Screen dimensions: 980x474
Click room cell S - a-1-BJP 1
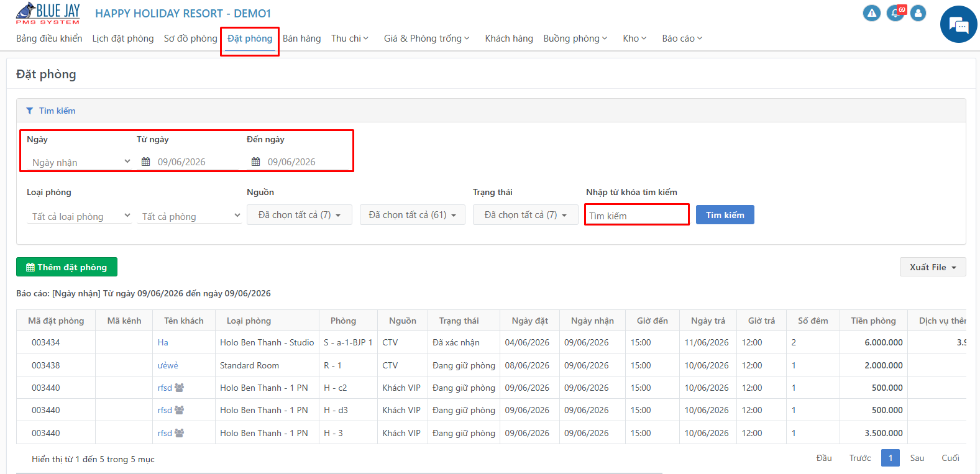point(348,342)
